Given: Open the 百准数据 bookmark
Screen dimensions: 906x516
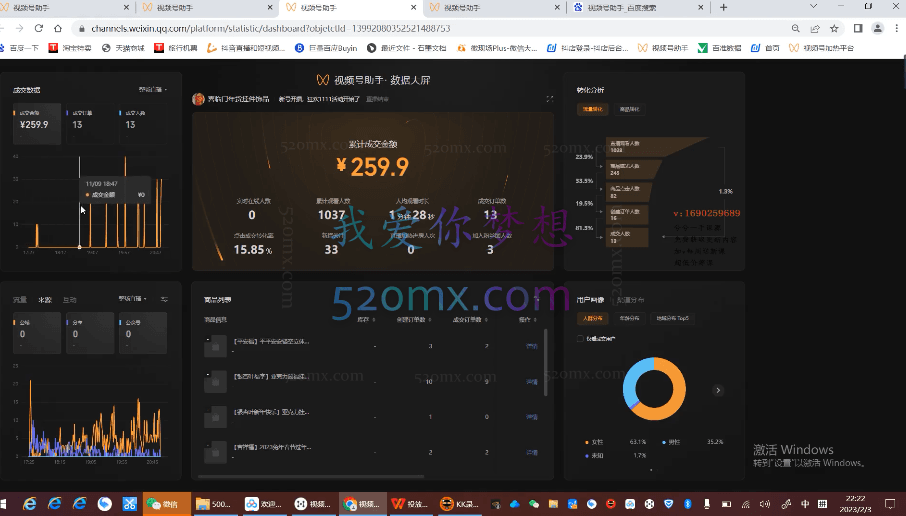Looking at the screenshot, I should (720, 48).
